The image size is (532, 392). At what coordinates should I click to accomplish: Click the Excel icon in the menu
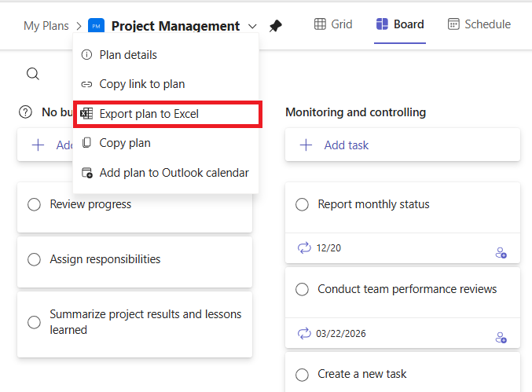coord(86,114)
